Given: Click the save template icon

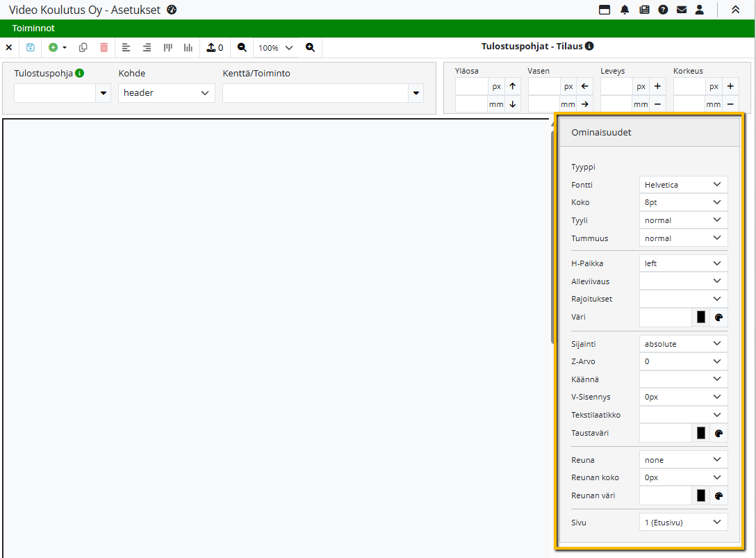Looking at the screenshot, I should [x=31, y=47].
